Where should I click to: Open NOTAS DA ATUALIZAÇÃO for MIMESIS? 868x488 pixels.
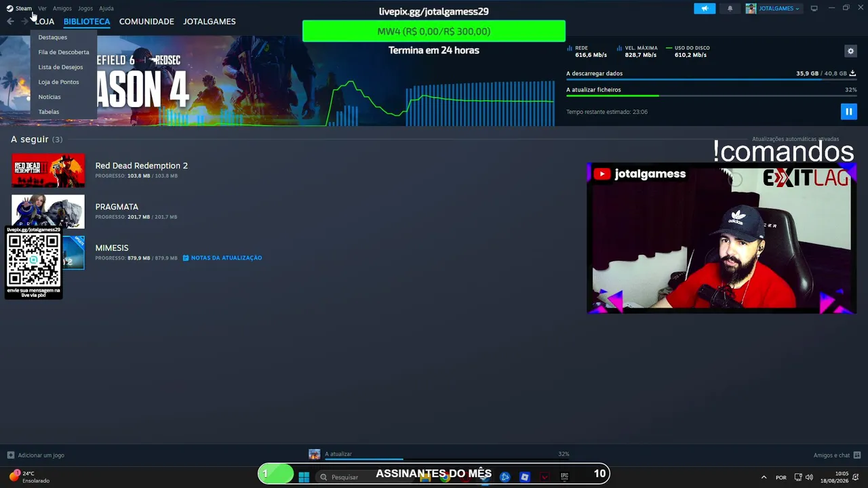click(222, 258)
